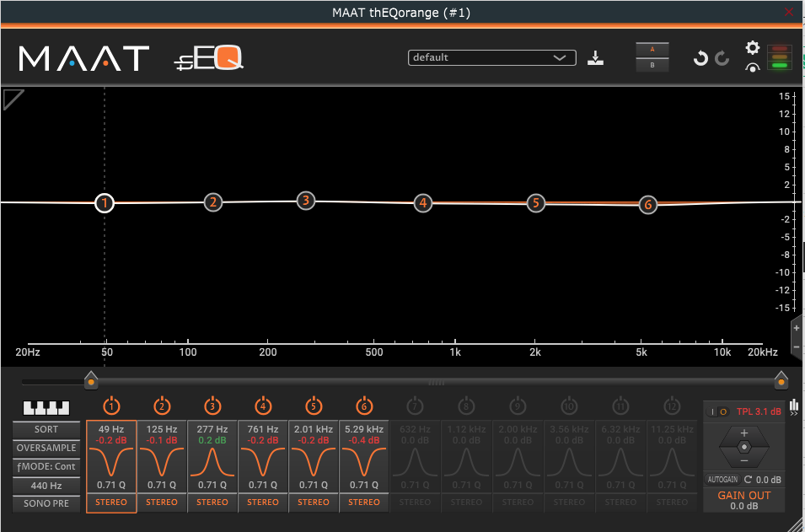Expand the top-left corner triangle of graph

point(13,98)
